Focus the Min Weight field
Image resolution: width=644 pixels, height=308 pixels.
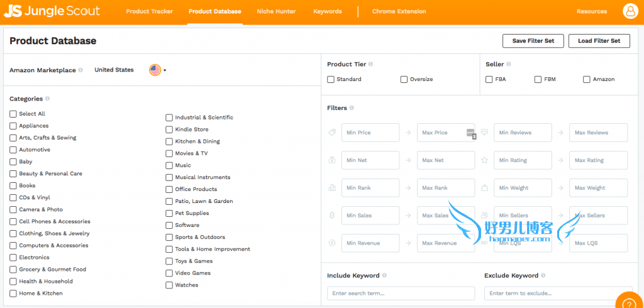(x=523, y=188)
